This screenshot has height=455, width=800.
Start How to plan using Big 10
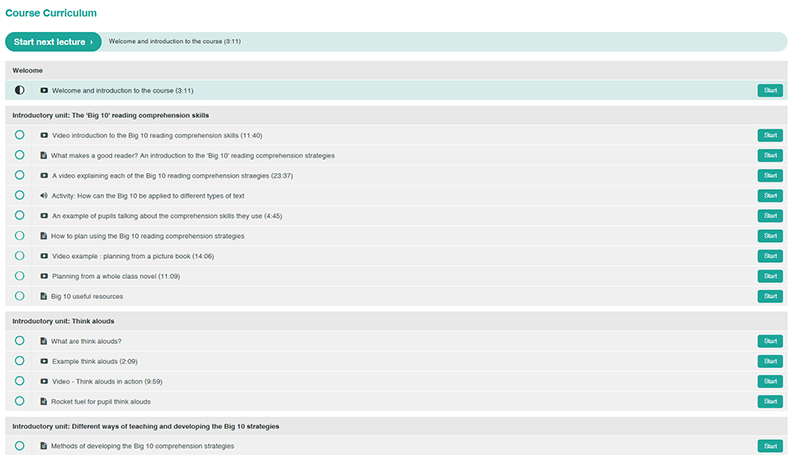[770, 236]
